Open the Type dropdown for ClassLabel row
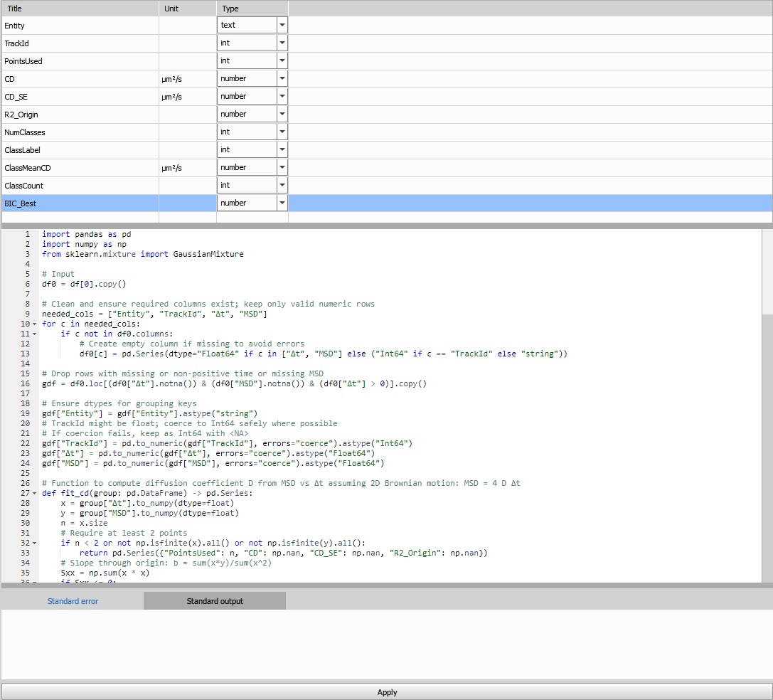Image resolution: width=773 pixels, height=700 pixels. click(282, 149)
